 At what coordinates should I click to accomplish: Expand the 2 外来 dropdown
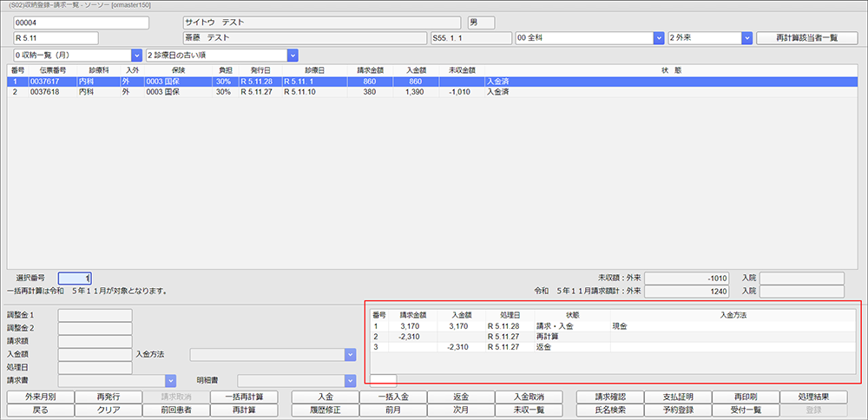tap(746, 38)
